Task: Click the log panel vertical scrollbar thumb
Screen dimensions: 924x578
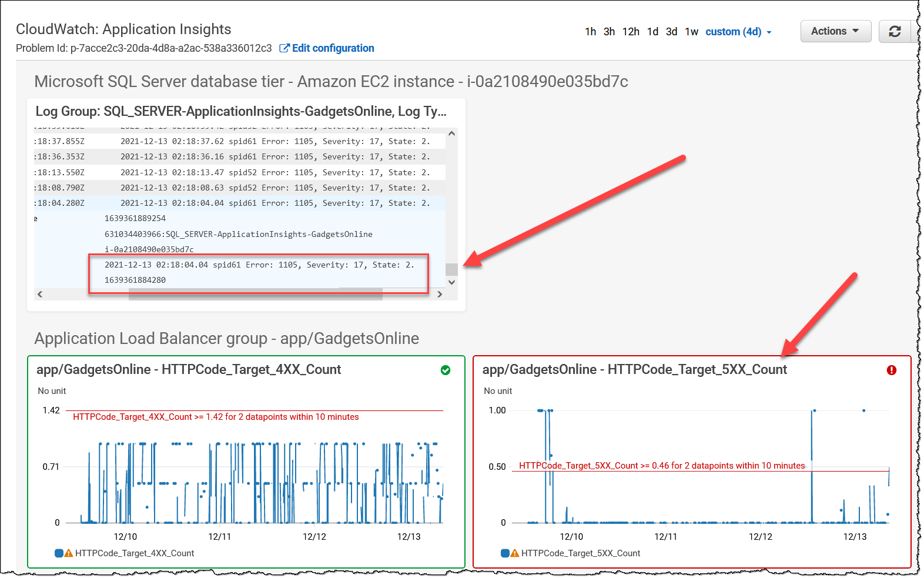Action: pyautogui.click(x=451, y=269)
